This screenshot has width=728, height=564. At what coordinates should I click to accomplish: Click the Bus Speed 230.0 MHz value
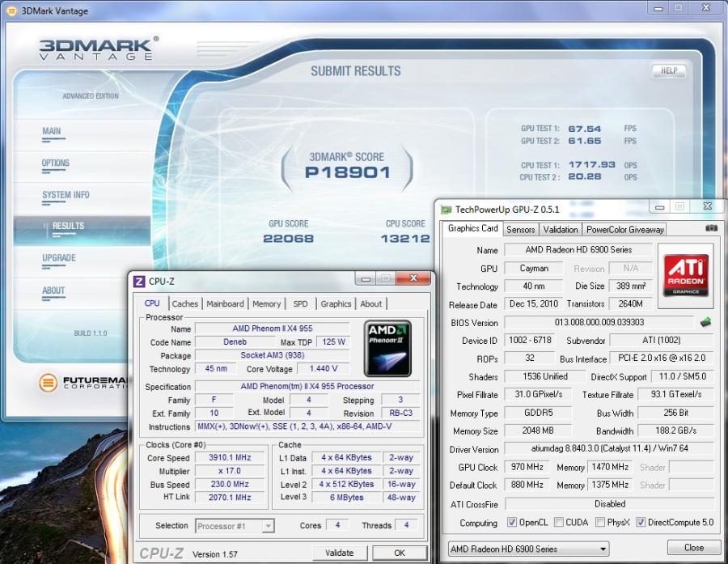(230, 484)
